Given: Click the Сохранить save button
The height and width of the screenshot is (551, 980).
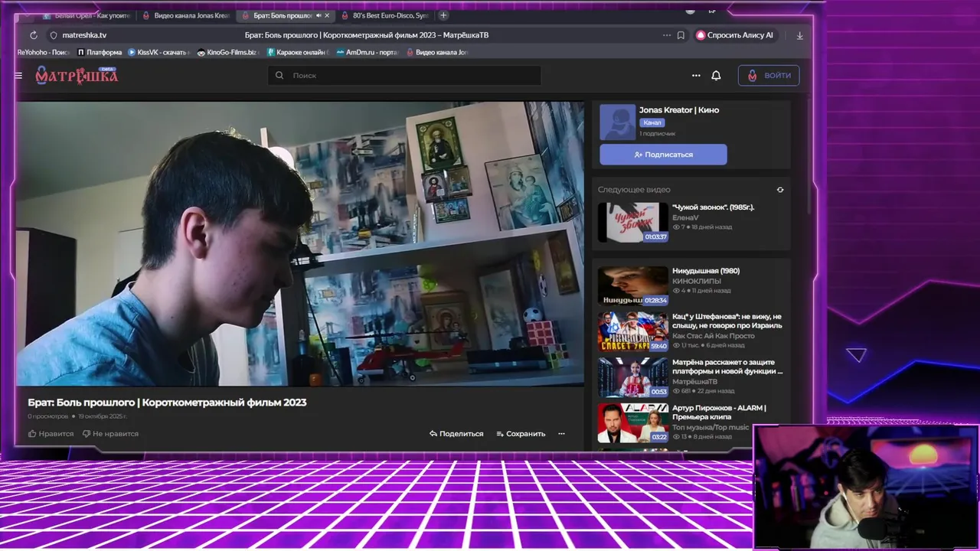Looking at the screenshot, I should coord(521,433).
